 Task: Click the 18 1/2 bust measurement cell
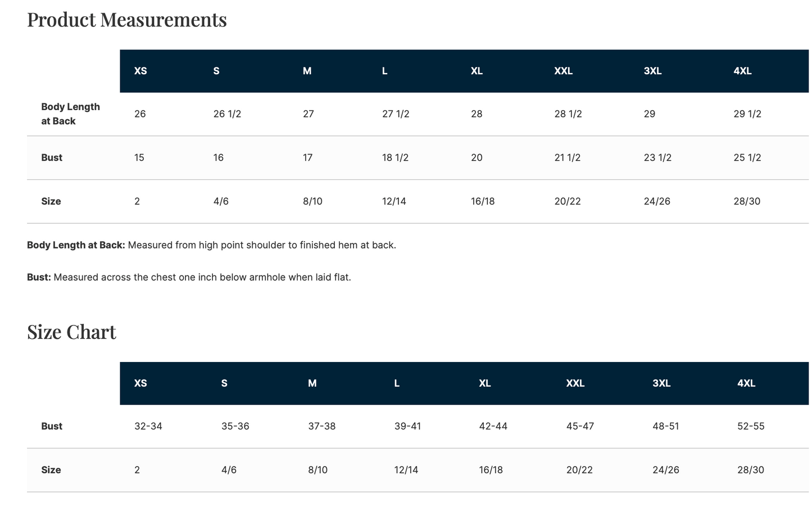tap(396, 158)
